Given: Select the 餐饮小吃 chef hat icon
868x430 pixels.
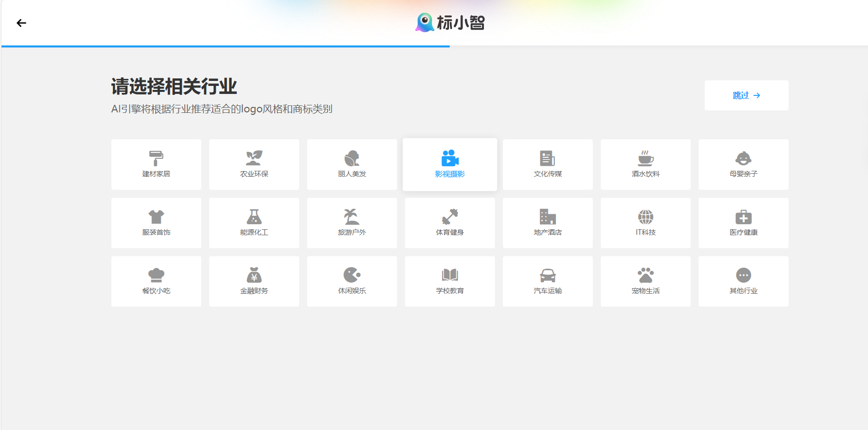Looking at the screenshot, I should (x=156, y=275).
